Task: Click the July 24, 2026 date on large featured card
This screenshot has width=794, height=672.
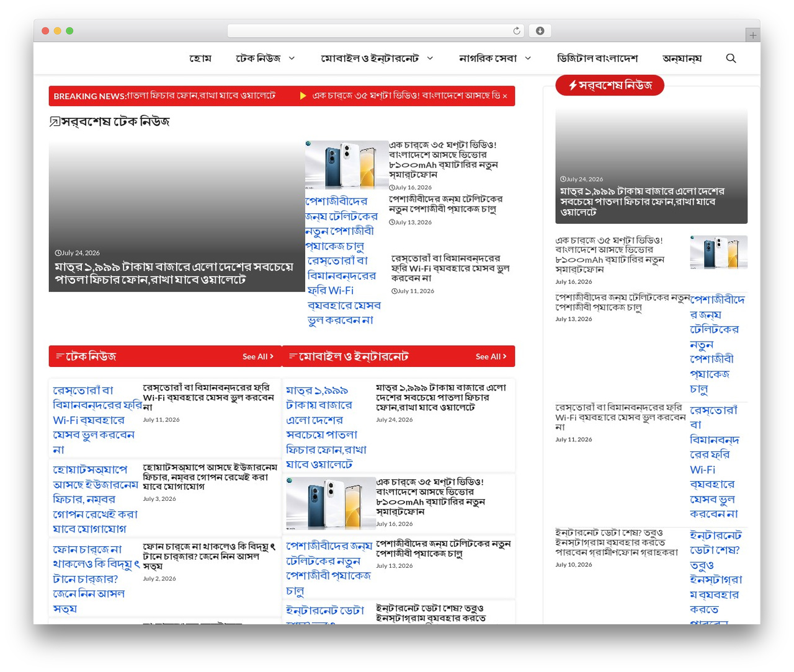Action: (78, 253)
